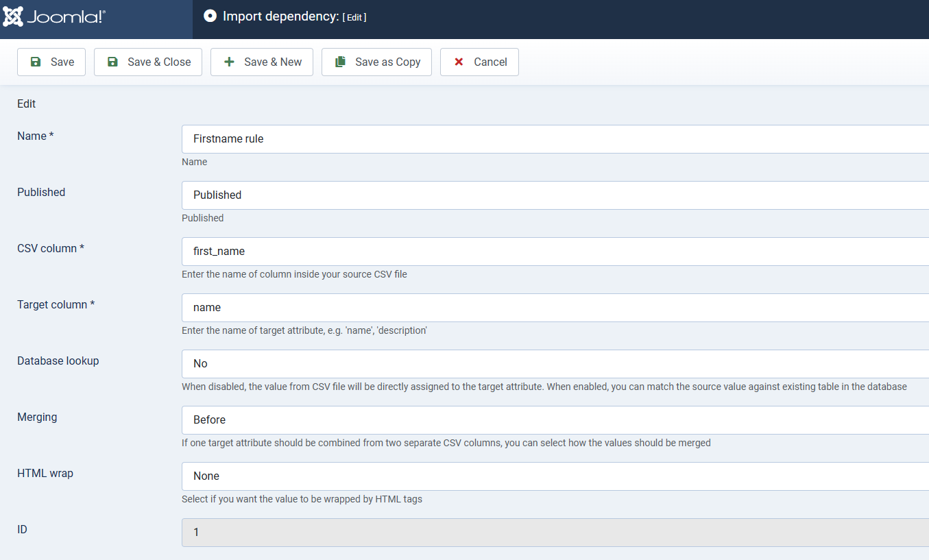Image resolution: width=929 pixels, height=560 pixels.
Task: Click the 'Target column *' label
Action: click(56, 305)
